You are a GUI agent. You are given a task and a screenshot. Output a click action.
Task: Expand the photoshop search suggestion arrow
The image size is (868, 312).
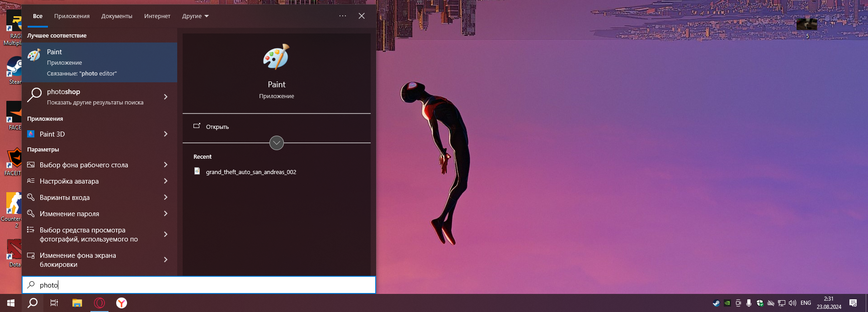165,97
